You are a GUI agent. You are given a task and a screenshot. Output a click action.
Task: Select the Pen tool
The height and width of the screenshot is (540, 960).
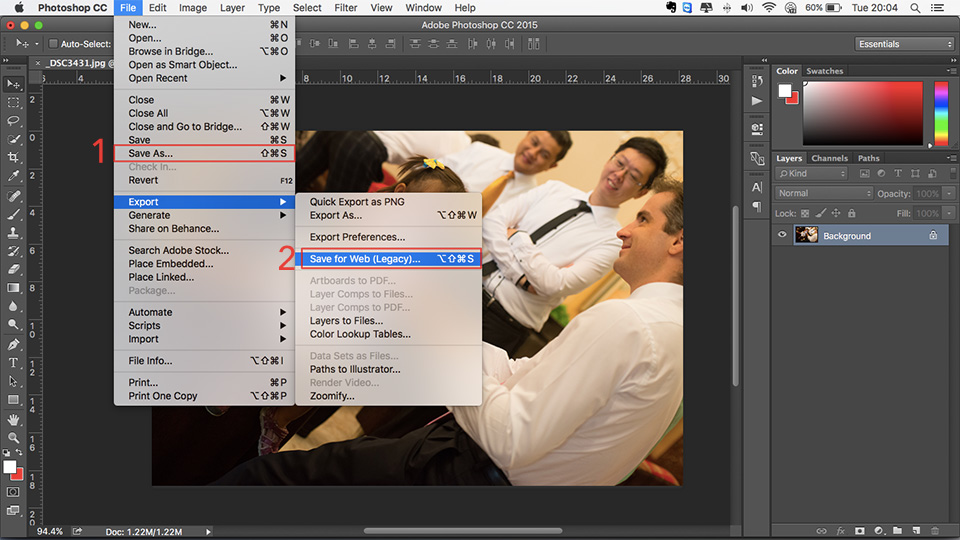13,345
